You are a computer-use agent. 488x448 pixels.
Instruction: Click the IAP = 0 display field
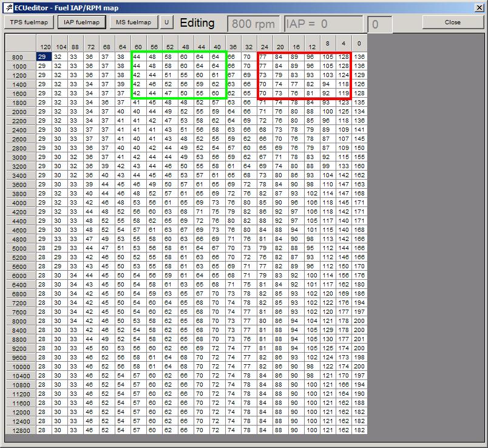tap(324, 24)
